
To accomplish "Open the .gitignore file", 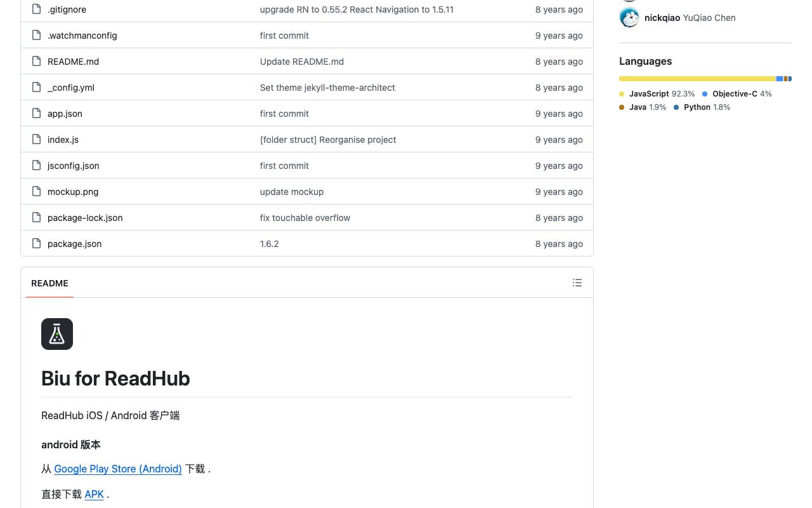I will coord(67,10).
